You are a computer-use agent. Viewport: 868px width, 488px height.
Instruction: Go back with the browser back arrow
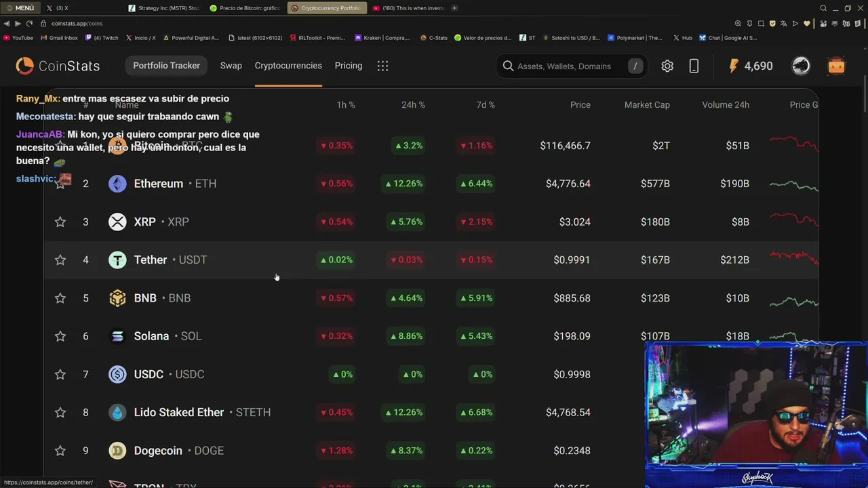pos(7,23)
